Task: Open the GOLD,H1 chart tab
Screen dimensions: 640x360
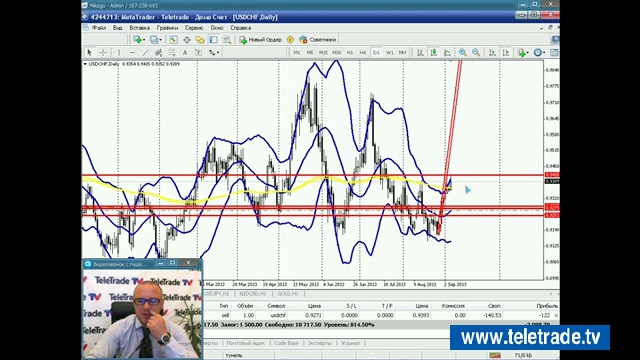Action: click(x=288, y=293)
